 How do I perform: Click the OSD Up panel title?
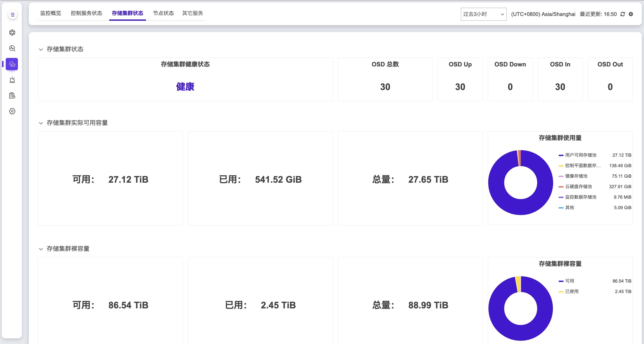(460, 64)
